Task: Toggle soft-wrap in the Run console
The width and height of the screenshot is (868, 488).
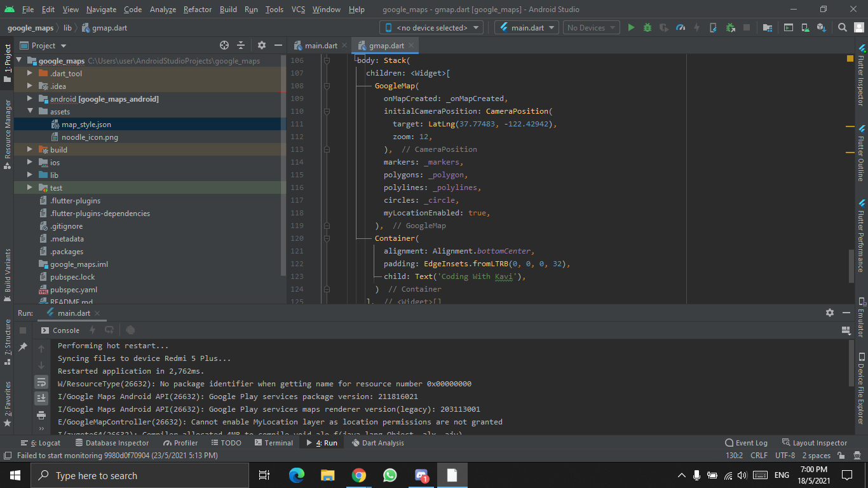Action: 41,382
